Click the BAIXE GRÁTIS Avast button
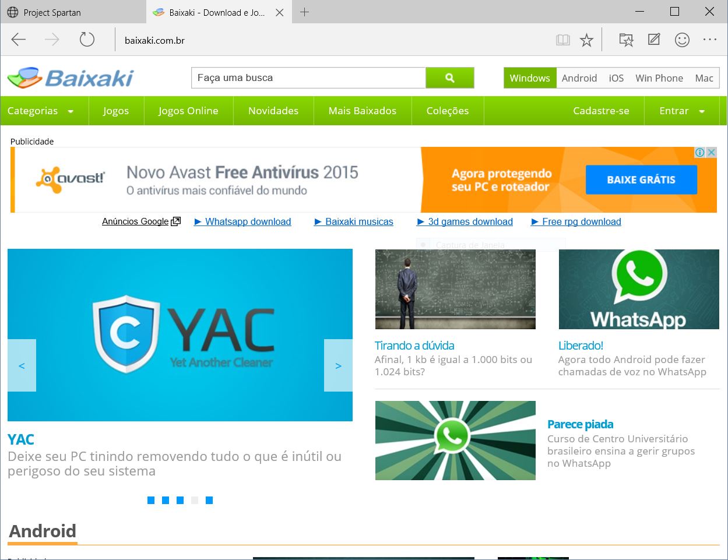The height and width of the screenshot is (560, 728). pyautogui.click(x=641, y=179)
